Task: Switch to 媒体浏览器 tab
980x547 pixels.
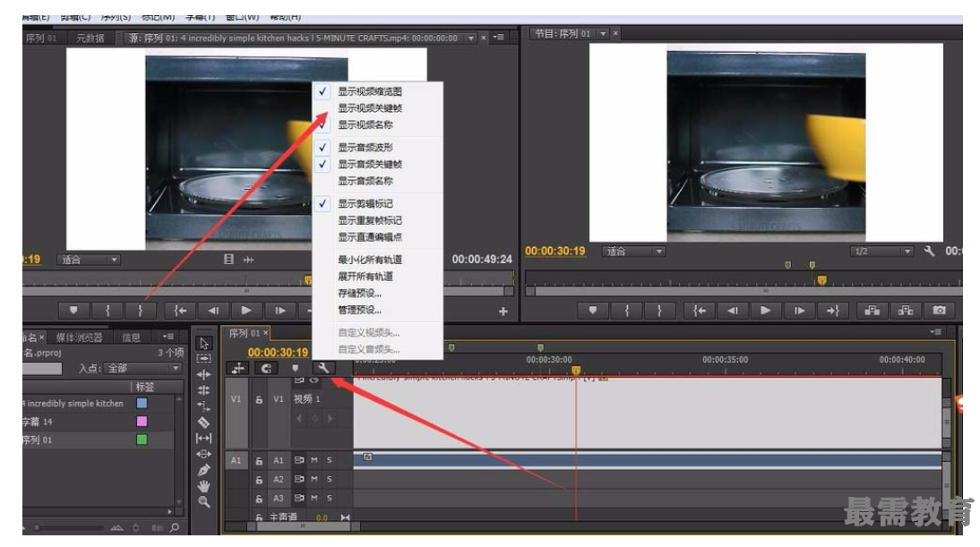Action: pos(80,338)
